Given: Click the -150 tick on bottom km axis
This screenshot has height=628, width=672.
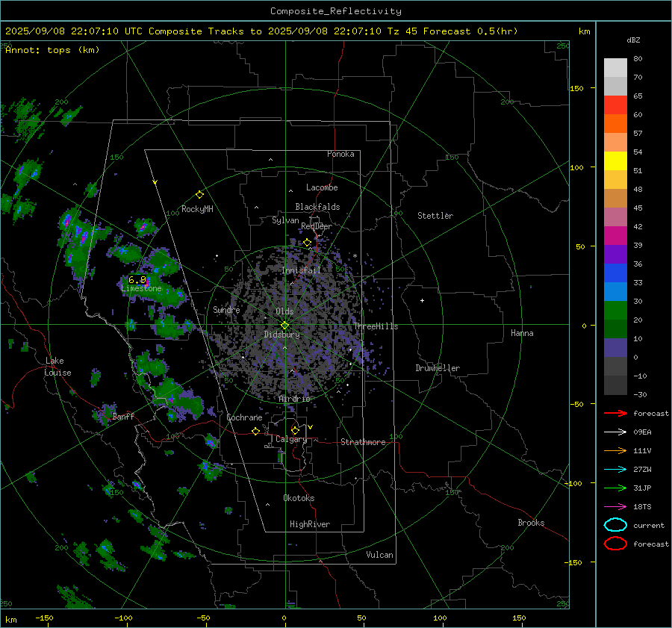Looking at the screenshot, I should [44, 618].
